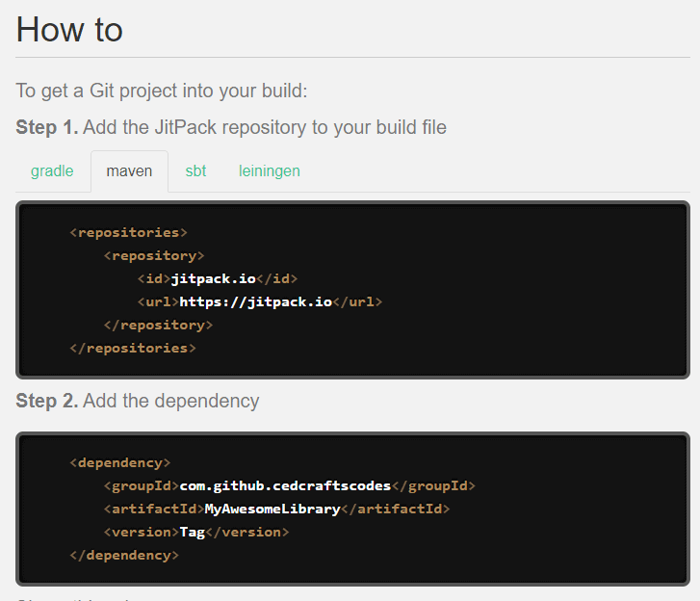Click the 'How to' heading
700x601 pixels.
(x=69, y=30)
